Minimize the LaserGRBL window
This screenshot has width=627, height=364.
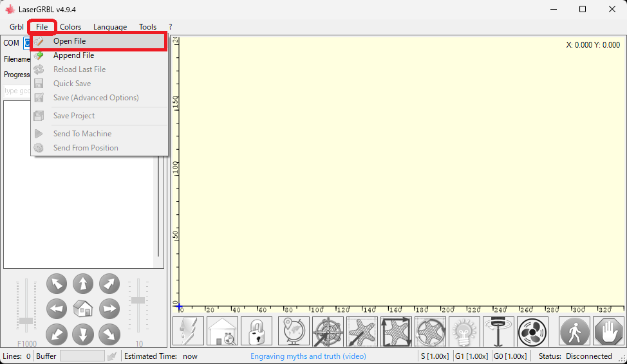point(554,9)
